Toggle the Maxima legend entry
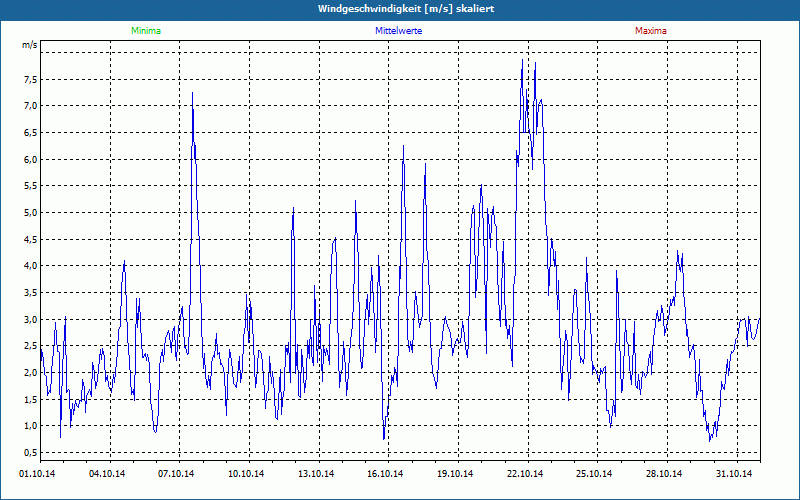 650,31
